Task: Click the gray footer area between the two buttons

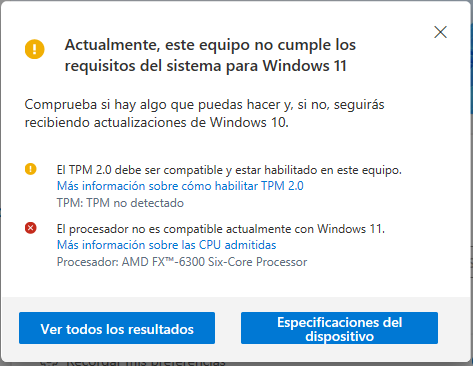Action: coord(228,328)
